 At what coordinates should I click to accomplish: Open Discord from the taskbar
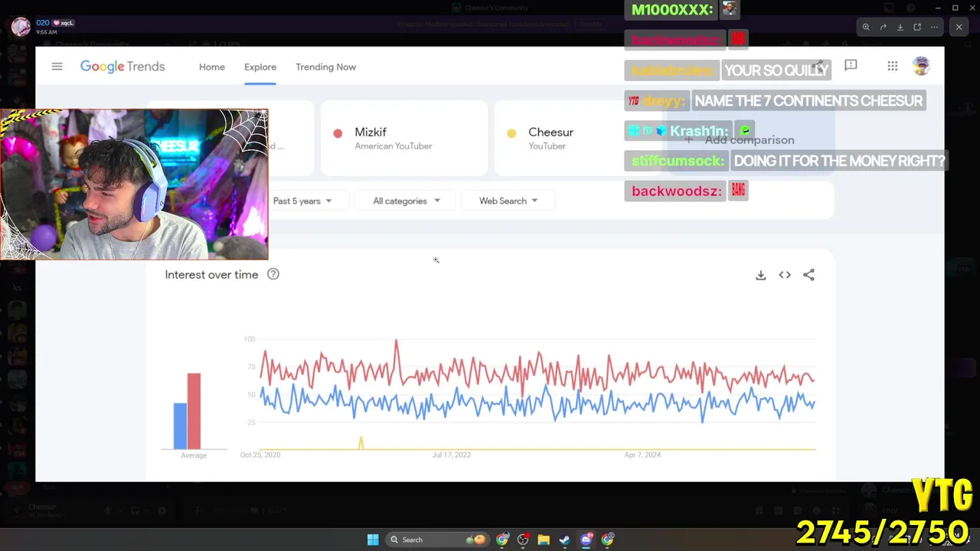[586, 540]
